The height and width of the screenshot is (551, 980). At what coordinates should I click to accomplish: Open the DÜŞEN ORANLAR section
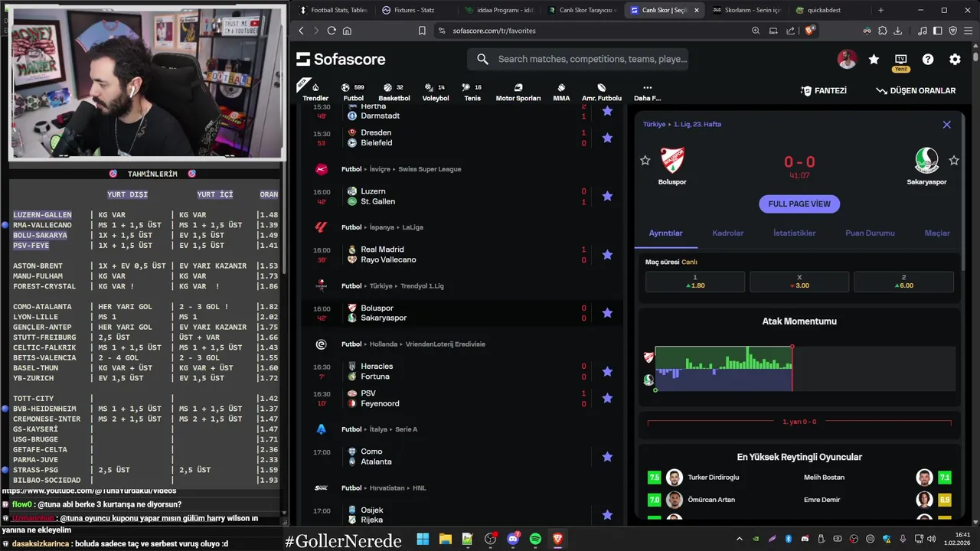[x=916, y=90]
